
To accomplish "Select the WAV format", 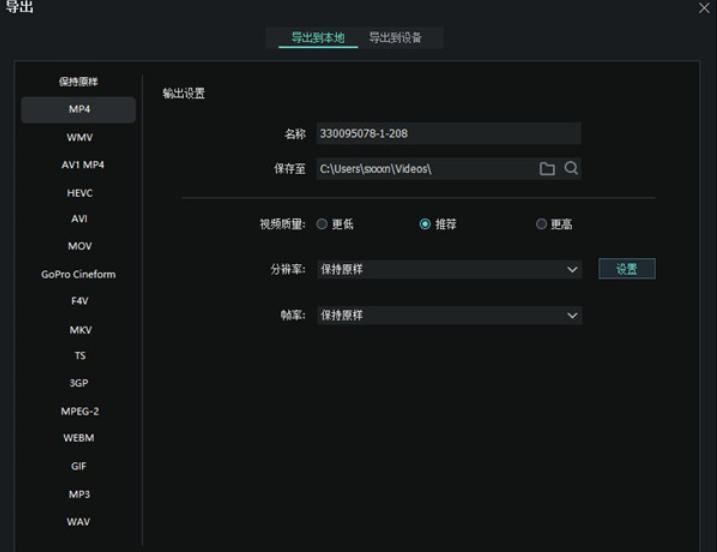I will [x=78, y=522].
